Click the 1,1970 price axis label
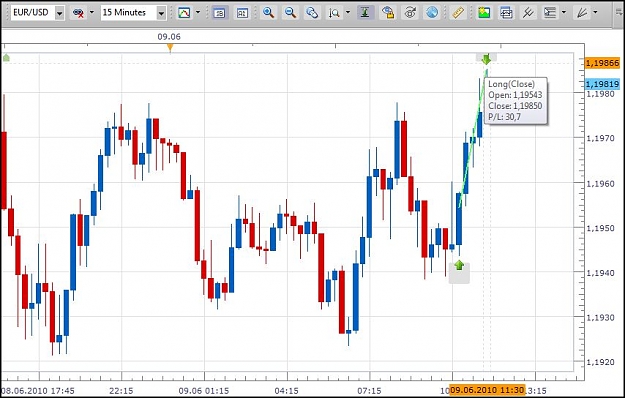Screen dimensions: 625x398 coord(600,138)
